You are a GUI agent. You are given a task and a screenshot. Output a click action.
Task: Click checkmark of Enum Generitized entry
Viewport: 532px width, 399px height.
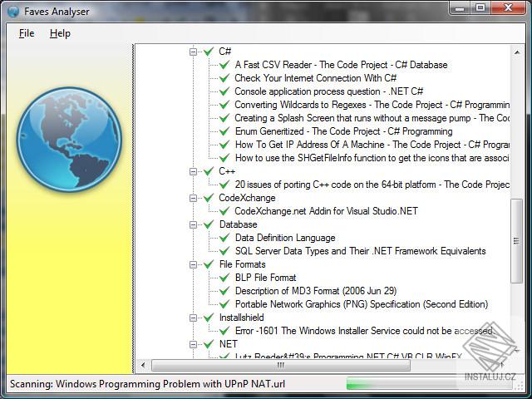point(224,131)
